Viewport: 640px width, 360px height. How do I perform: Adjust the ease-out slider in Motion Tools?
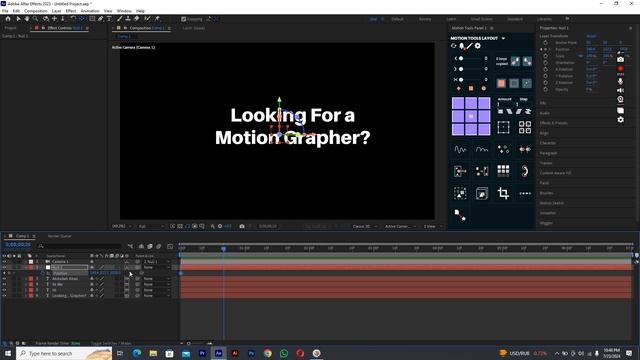470,69
